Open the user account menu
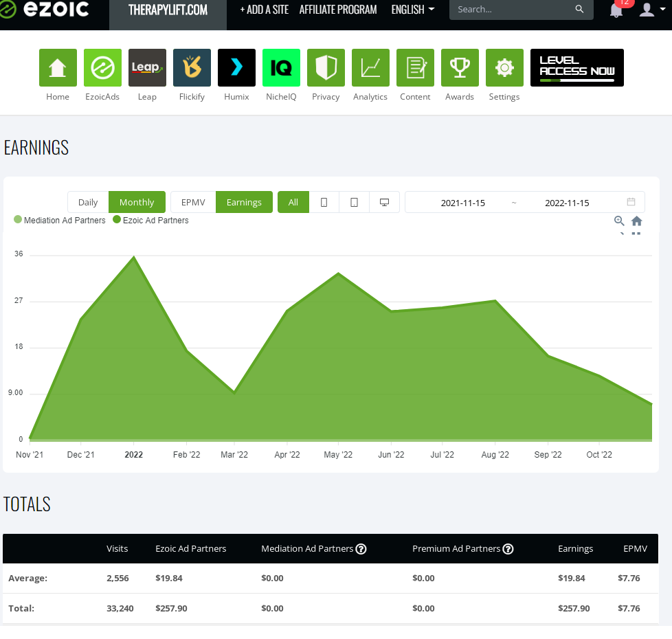 click(652, 9)
